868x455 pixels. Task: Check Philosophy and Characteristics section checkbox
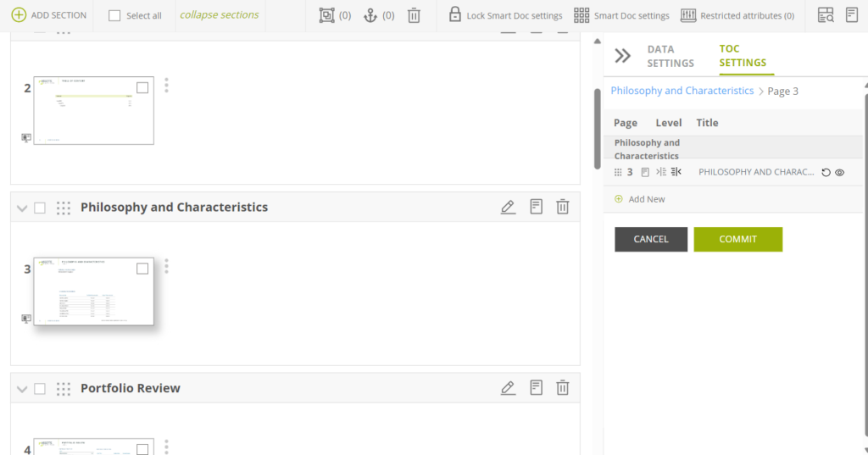40,208
